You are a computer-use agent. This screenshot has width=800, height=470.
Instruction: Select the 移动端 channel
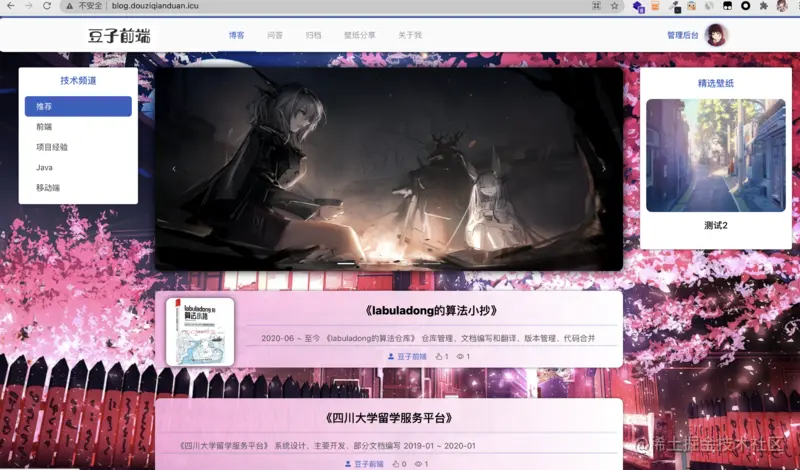pyautogui.click(x=78, y=188)
